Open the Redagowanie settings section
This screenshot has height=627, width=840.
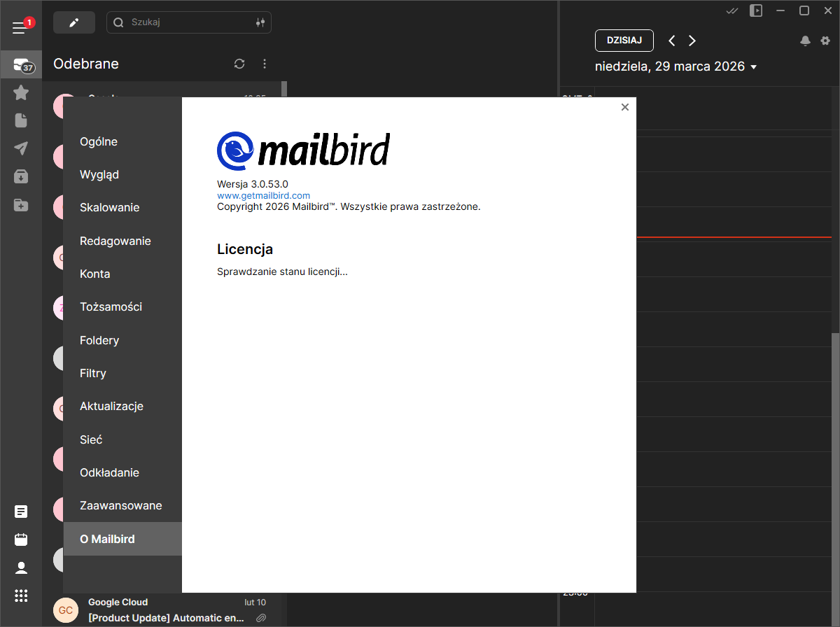(122, 241)
